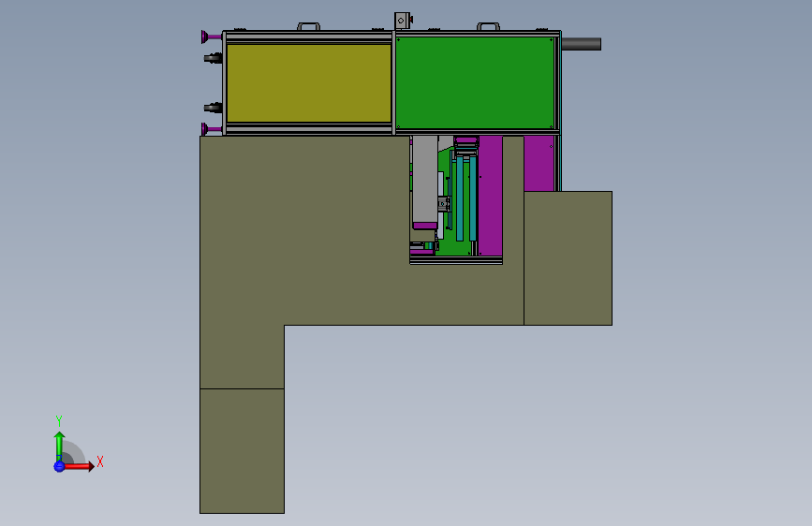Select the upper purple leveling foot on left side
812x526 pixels.
[211, 37]
